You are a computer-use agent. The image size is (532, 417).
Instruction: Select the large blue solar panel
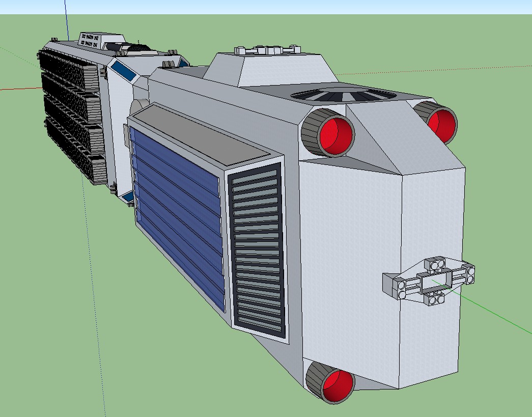[x=177, y=214]
